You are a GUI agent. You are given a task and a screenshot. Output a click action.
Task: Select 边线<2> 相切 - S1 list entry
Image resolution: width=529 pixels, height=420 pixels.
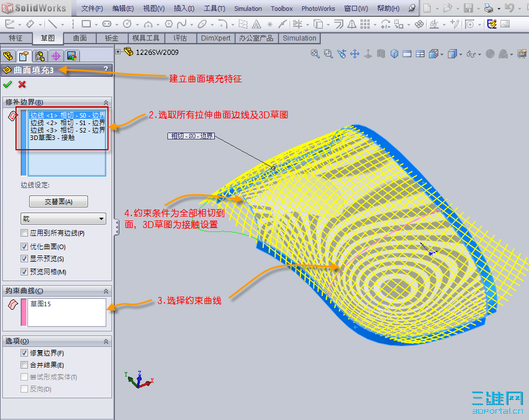coord(67,123)
